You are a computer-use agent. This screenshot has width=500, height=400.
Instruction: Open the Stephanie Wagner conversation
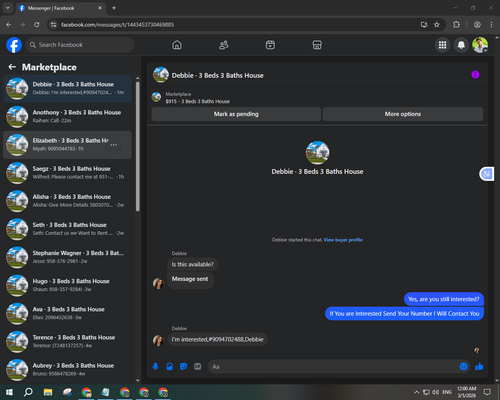[x=67, y=257]
